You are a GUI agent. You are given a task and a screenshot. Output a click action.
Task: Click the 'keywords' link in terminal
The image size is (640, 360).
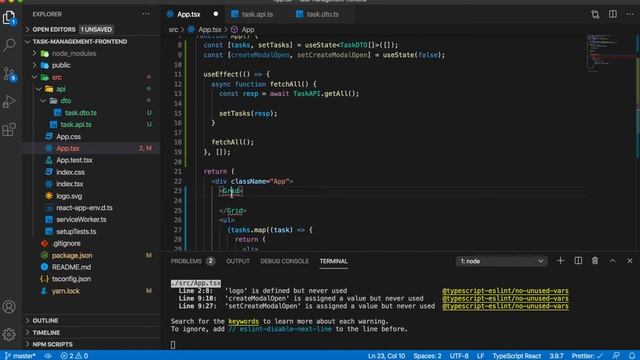point(243,321)
